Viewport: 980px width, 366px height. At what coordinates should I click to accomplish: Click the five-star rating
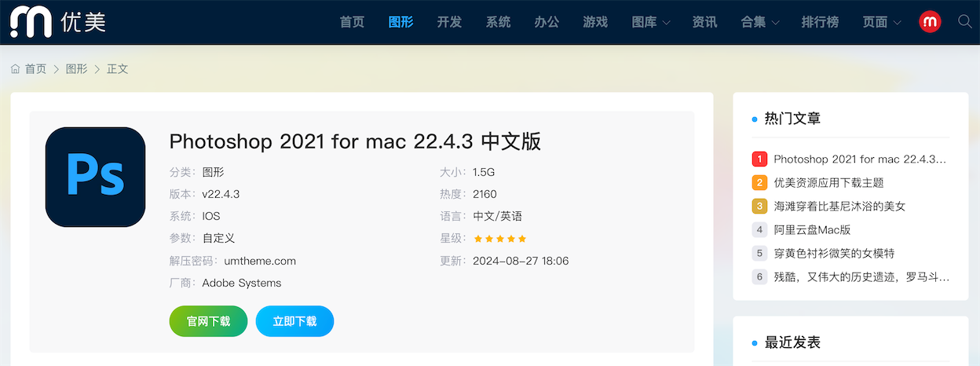500,239
